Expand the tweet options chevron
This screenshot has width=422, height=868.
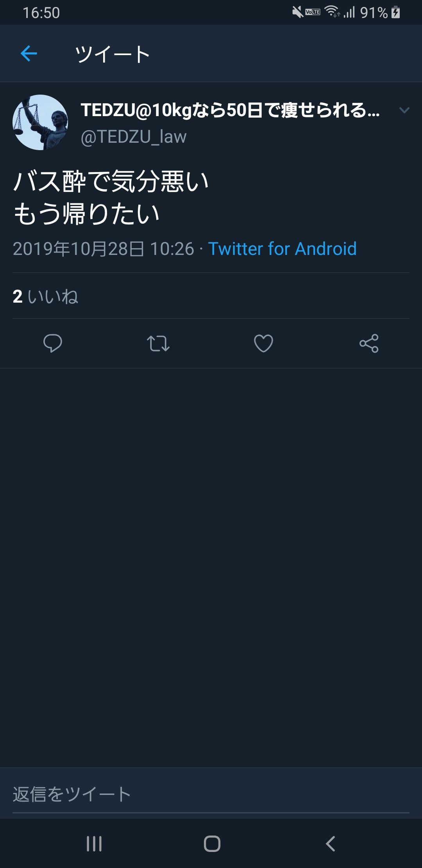tap(404, 110)
